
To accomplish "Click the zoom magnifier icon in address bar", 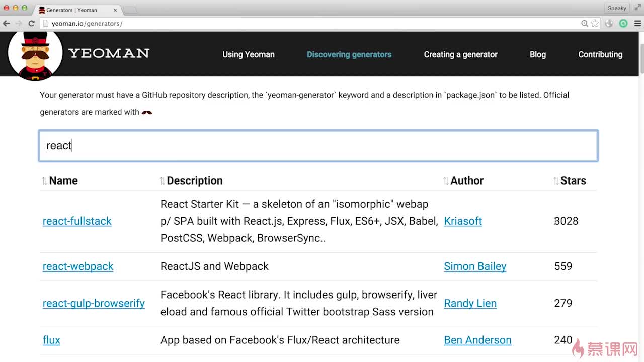I will [x=585, y=24].
